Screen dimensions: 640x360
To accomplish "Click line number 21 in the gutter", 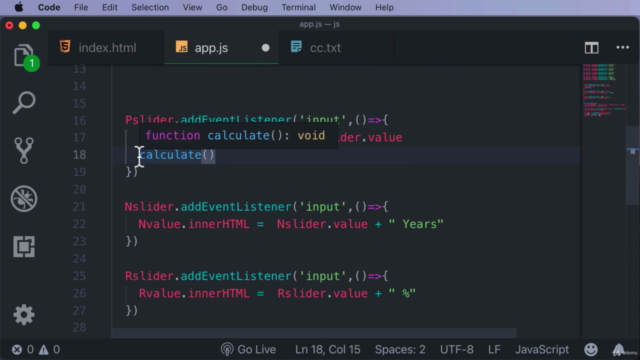I will pos(79,207).
